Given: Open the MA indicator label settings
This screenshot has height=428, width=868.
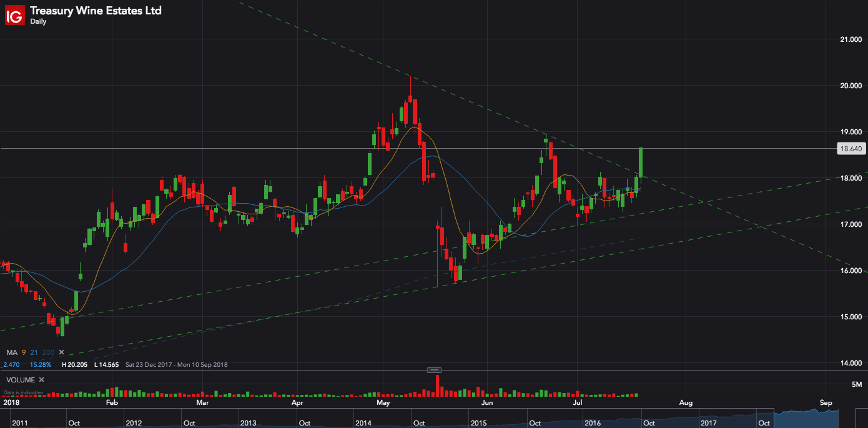Looking at the screenshot, I should [11, 352].
